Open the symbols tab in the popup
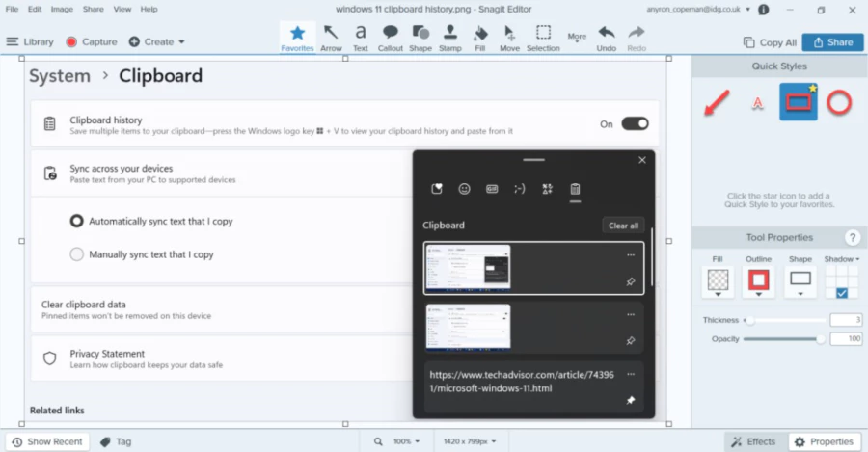Image resolution: width=868 pixels, height=452 pixels. pyautogui.click(x=547, y=189)
